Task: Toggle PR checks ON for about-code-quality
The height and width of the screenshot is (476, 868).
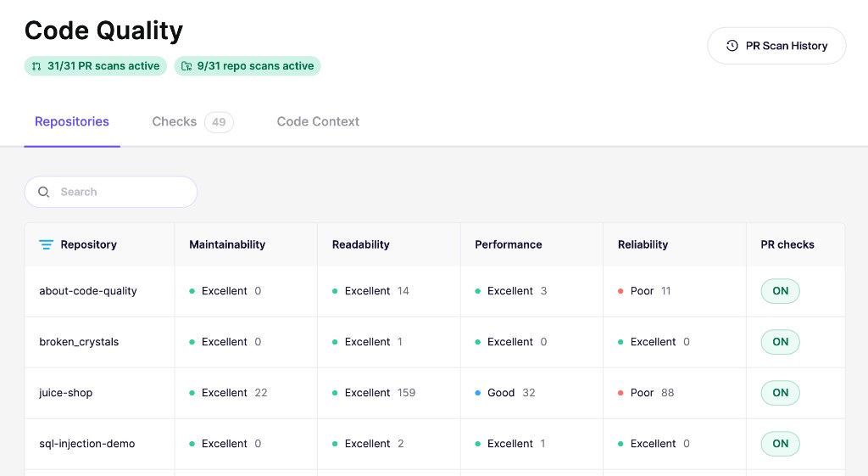Action: (780, 291)
